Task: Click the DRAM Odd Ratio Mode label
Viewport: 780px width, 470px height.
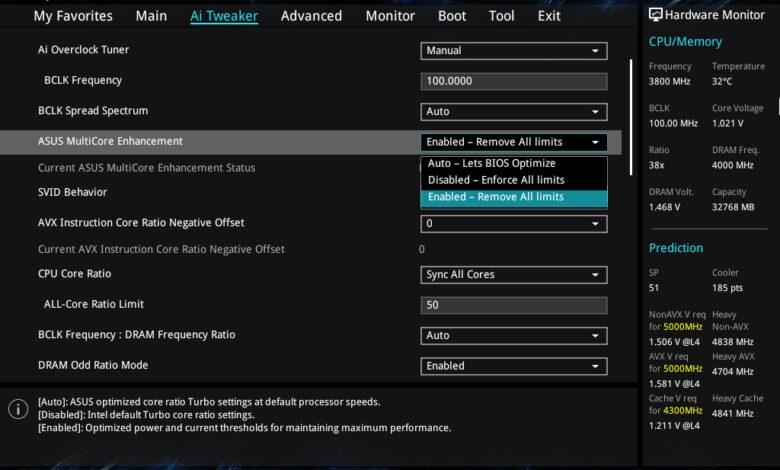Action: [x=93, y=365]
